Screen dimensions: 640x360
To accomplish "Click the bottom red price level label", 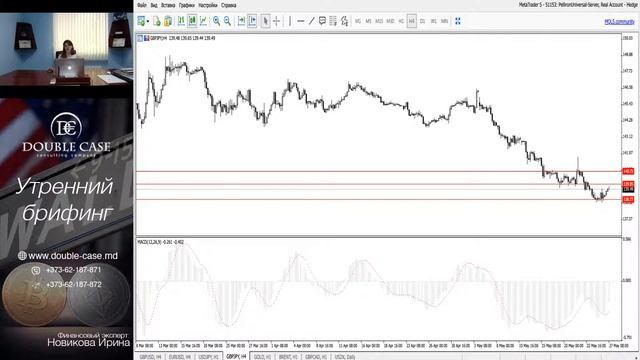I will click(628, 199).
